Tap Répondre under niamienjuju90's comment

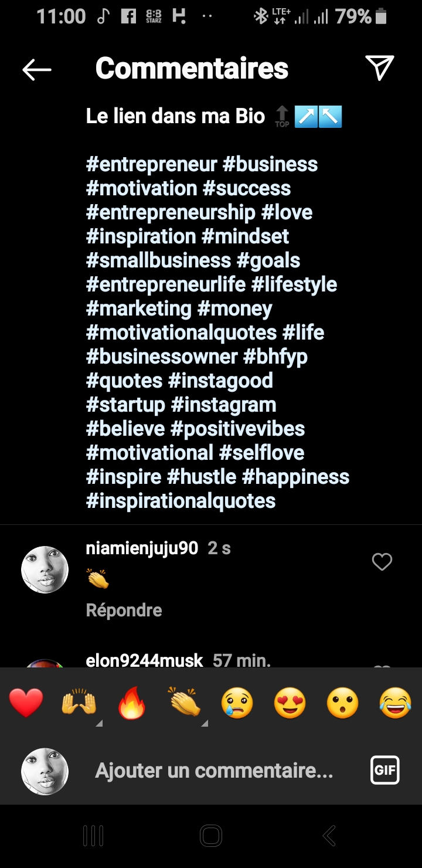(124, 610)
